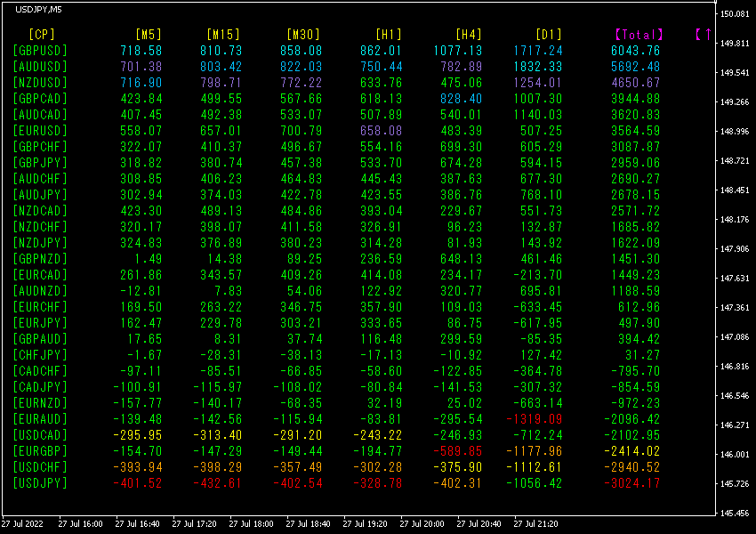Image resolution: width=756 pixels, height=534 pixels.
Task: Click EURNZD H1 value 32.19
Action: coord(385,403)
